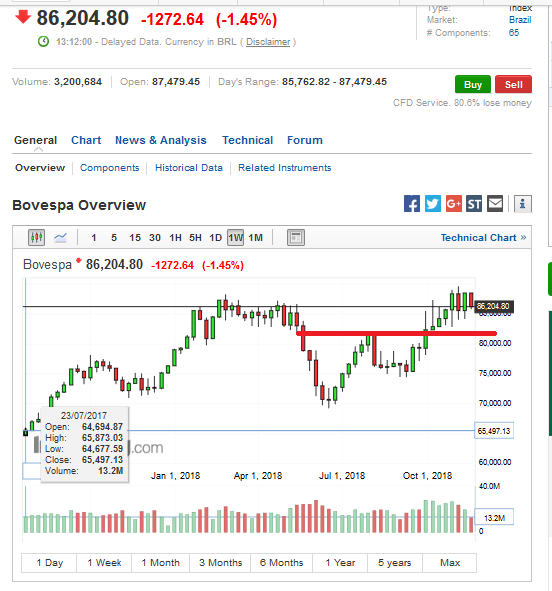Show the 1 Month chart range

(x=161, y=563)
